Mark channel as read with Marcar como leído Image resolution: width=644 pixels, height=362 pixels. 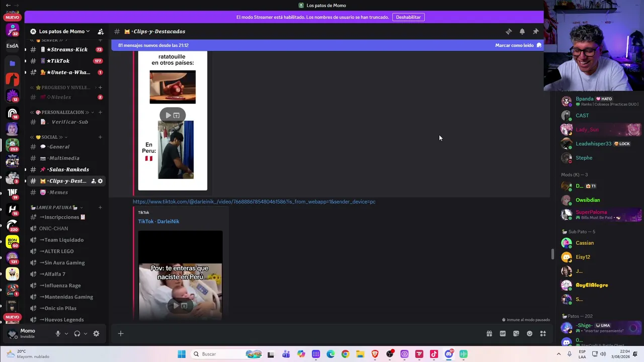[518, 45]
